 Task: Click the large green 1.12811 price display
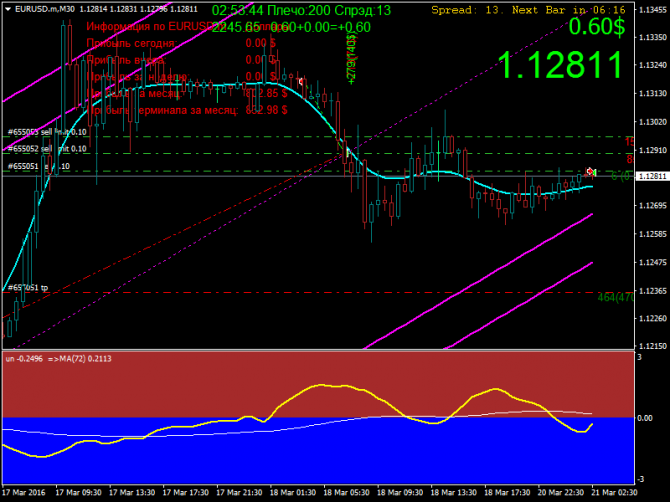pos(561,65)
